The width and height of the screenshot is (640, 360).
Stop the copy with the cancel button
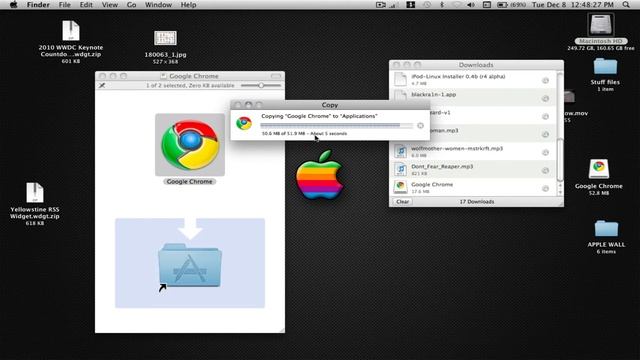pos(420,126)
